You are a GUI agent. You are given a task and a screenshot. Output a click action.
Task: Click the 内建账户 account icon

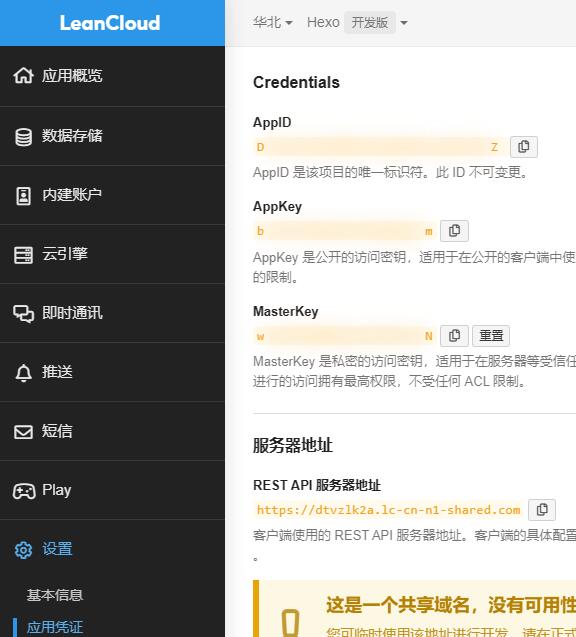(23, 196)
